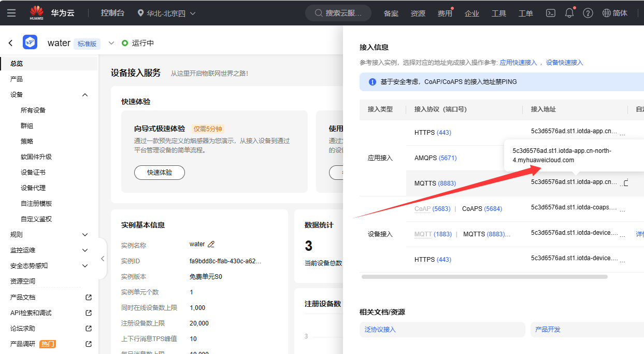Image resolution: width=644 pixels, height=354 pixels.
Task: Click 控制台 in the top menu
Action: 112,12
